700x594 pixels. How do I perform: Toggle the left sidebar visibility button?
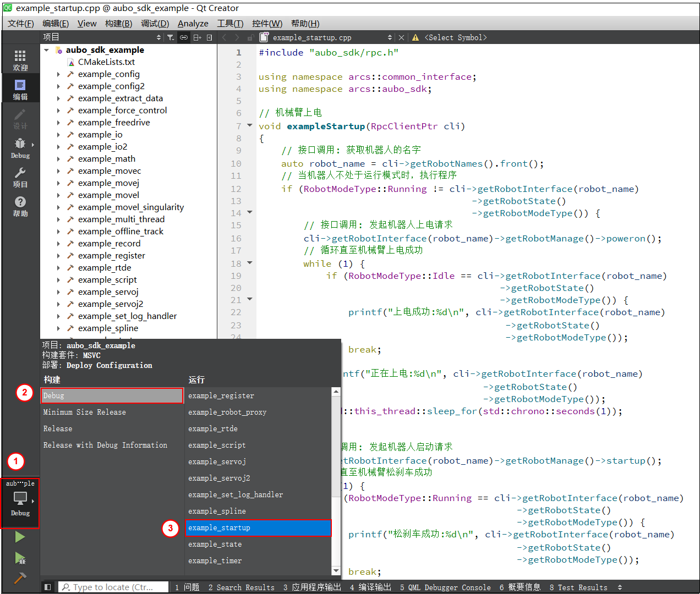point(48,587)
